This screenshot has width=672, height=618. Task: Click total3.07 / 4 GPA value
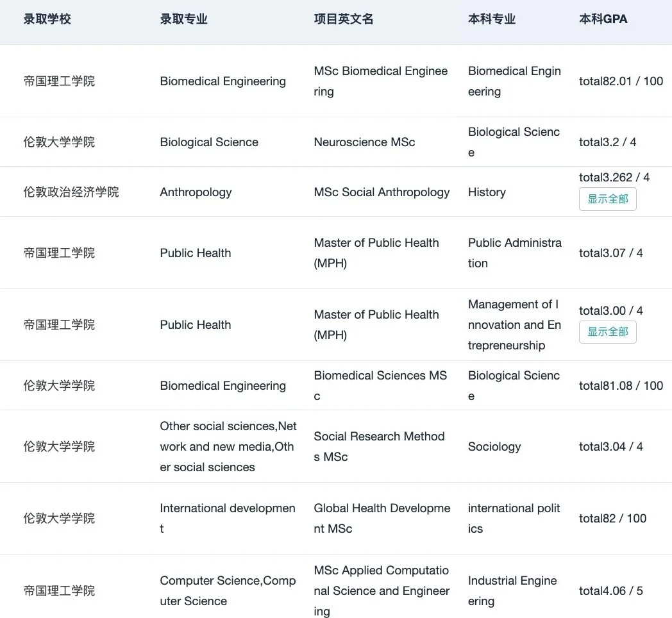(x=610, y=253)
